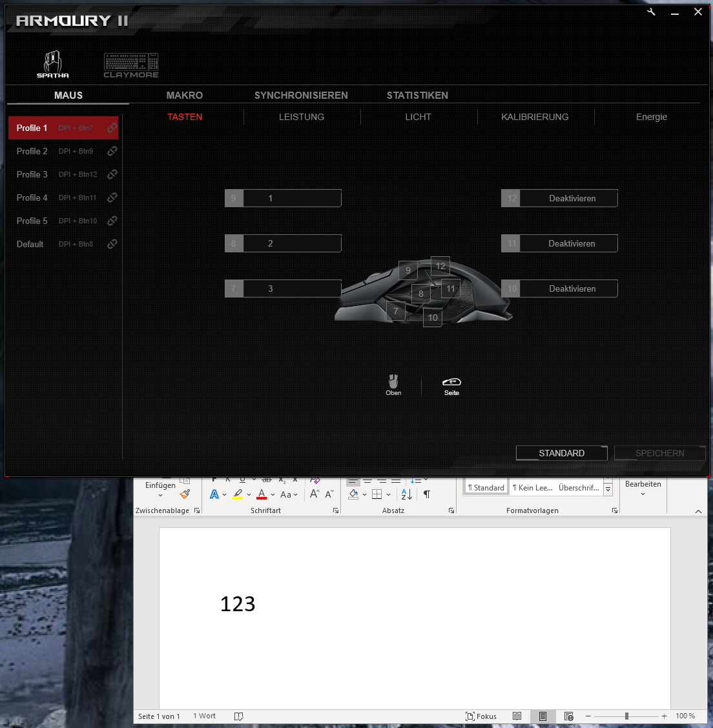
Task: Collapse the Word ribbon
Action: point(698,511)
